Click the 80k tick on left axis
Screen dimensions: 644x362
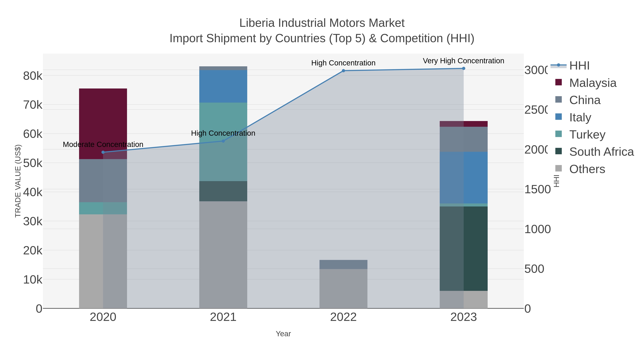coord(33,76)
